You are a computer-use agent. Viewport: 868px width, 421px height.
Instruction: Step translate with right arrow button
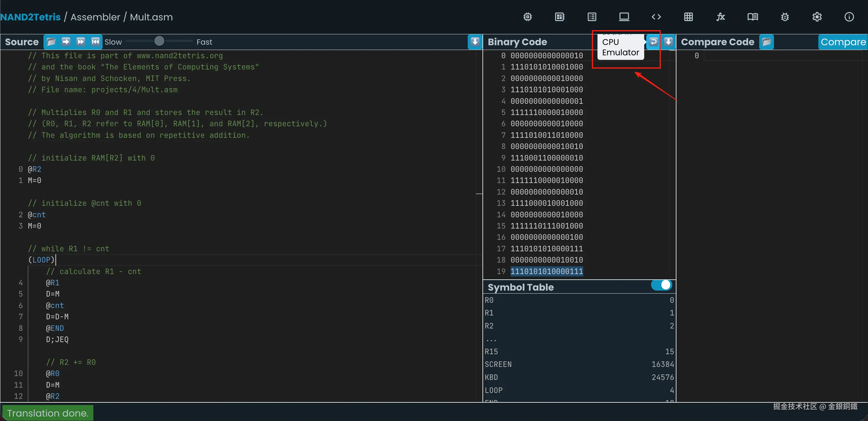click(x=66, y=42)
